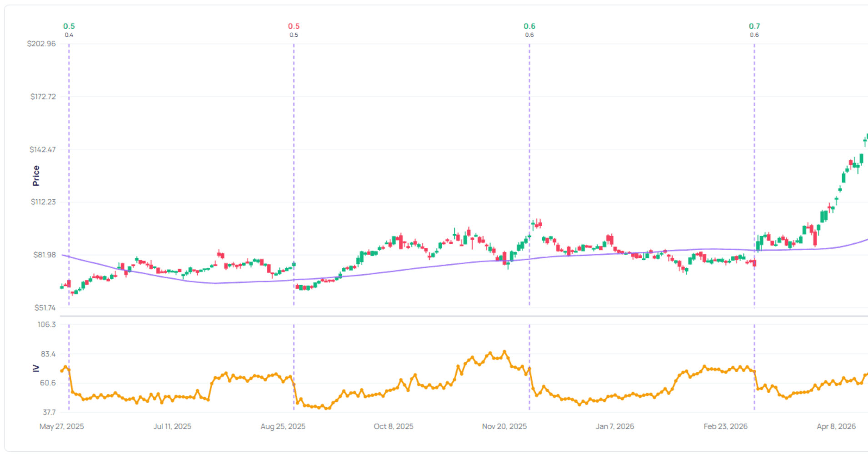Click the 37.7 IV axis label

point(49,412)
